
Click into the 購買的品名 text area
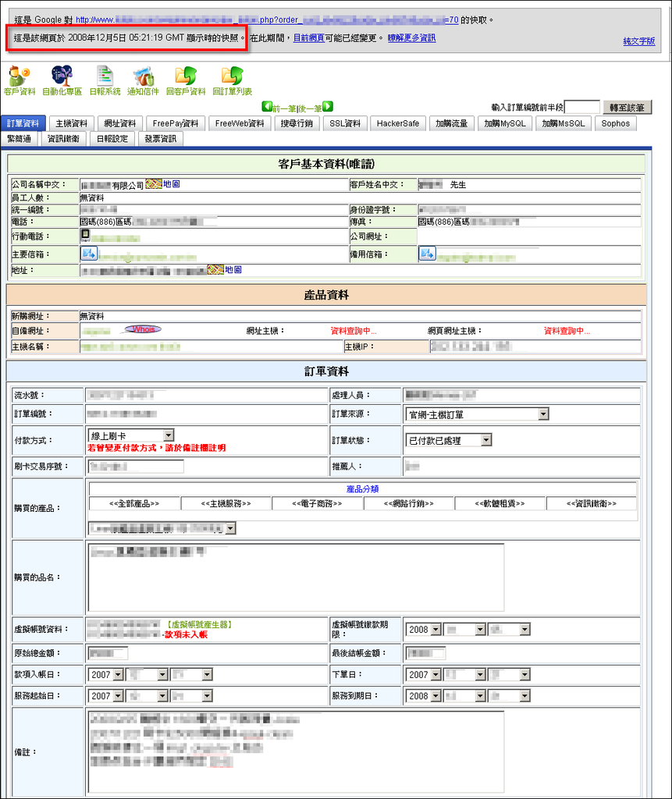pyautogui.click(x=296, y=577)
